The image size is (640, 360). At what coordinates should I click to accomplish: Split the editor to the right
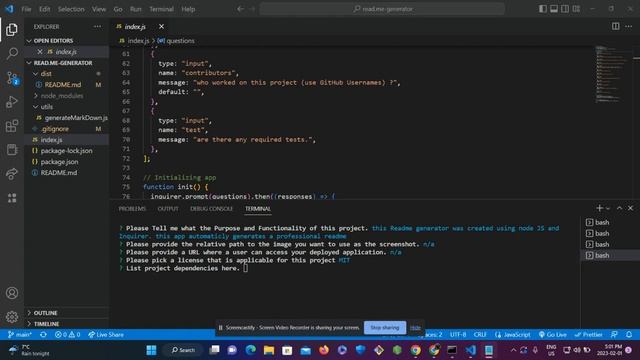(x=616, y=27)
